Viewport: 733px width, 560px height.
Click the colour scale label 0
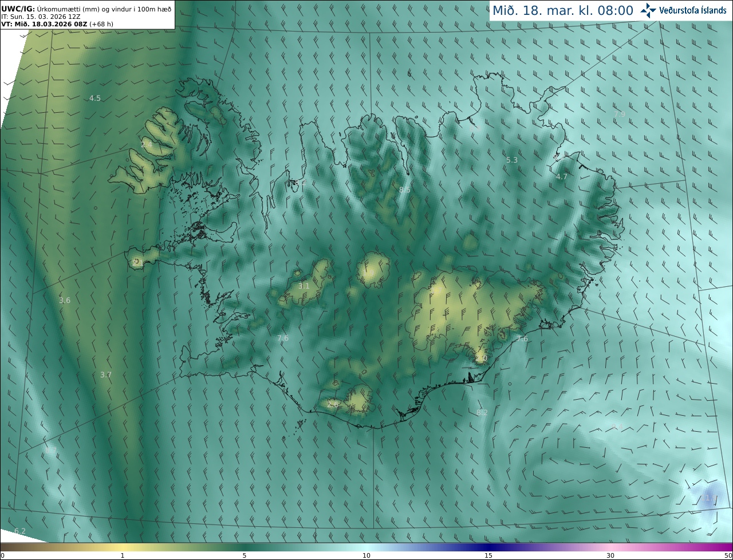(x=2, y=555)
